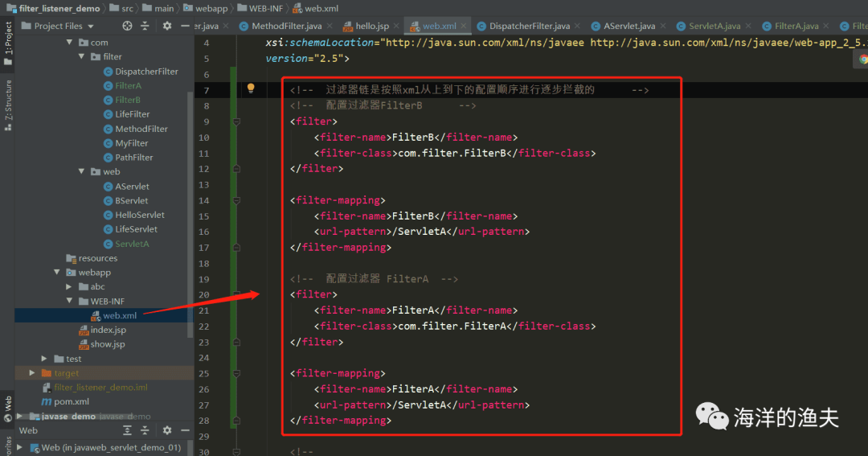Click src breadcrumb in navigation bar
This screenshot has height=456, width=868.
click(x=122, y=8)
